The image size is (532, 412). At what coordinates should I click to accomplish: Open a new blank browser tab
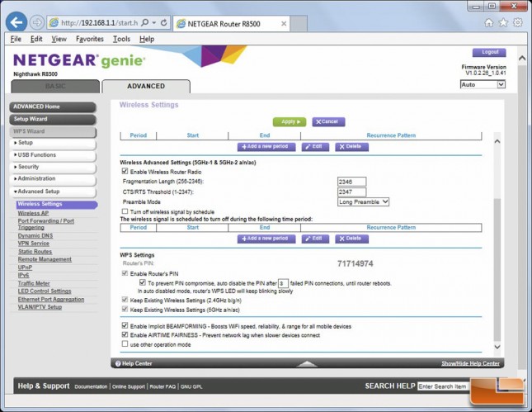click(299, 24)
